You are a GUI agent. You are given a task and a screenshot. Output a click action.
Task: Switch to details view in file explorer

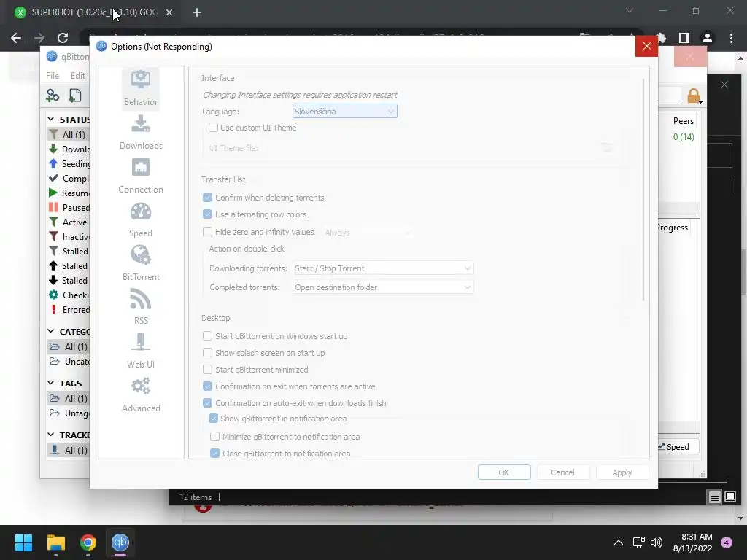point(715,497)
